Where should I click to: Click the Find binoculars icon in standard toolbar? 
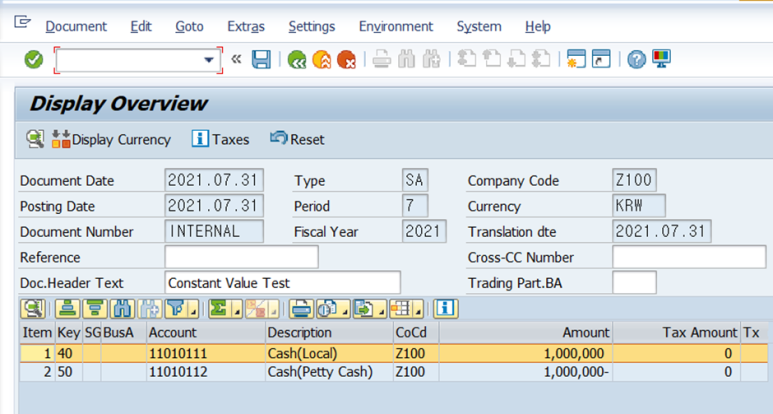(406, 60)
